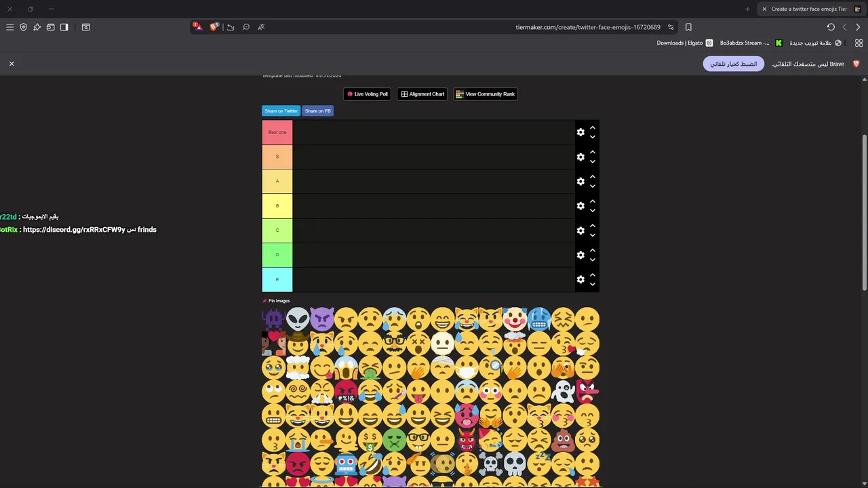The width and height of the screenshot is (868, 488).
Task: Open settings gear for the S tier
Action: [580, 157]
